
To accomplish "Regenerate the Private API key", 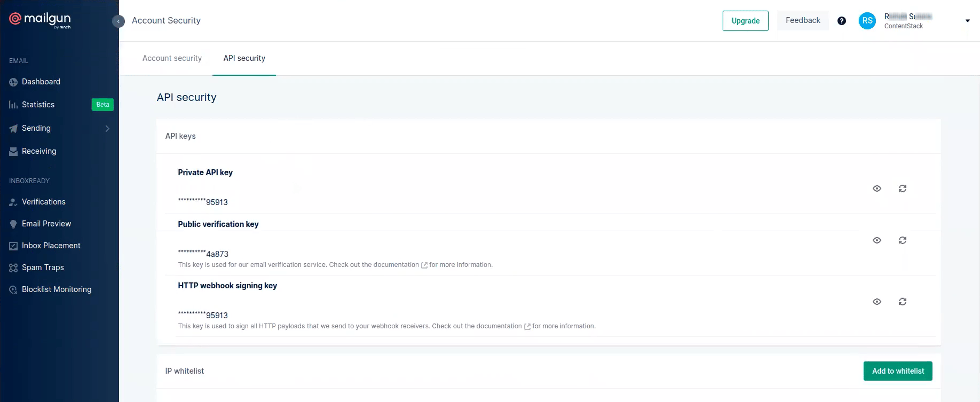I will tap(902, 188).
